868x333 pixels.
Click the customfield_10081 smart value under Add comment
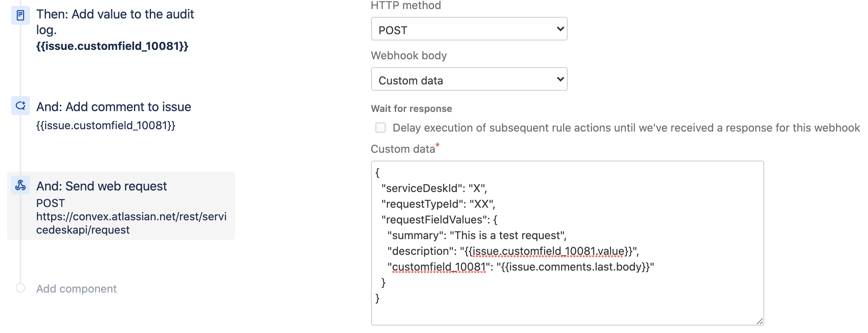point(105,125)
